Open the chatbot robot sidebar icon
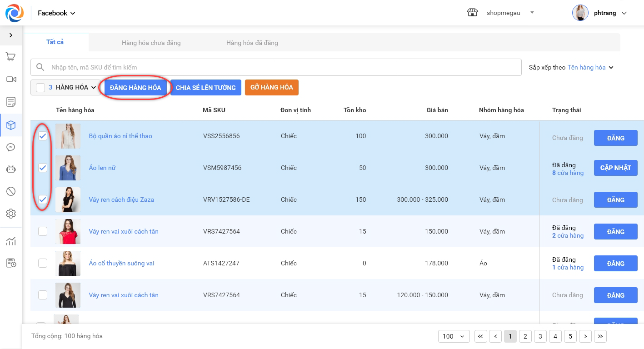644x349 pixels. tap(11, 169)
